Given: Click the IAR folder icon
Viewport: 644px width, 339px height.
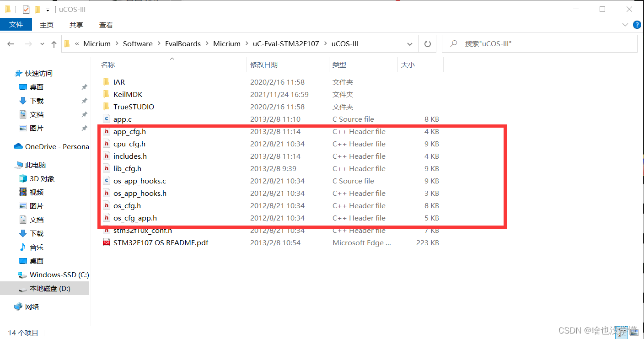Looking at the screenshot, I should 107,82.
